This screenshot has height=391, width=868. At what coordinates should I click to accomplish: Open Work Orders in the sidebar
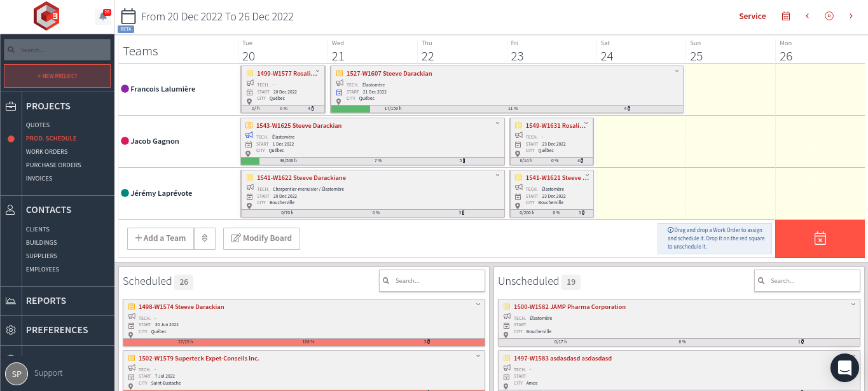point(46,152)
